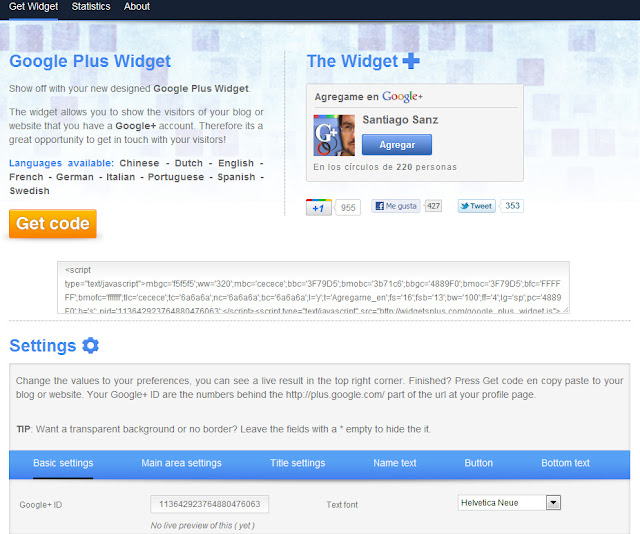Switch to Bottom text tab
Viewport: 640px width, 534px height.
click(x=565, y=463)
